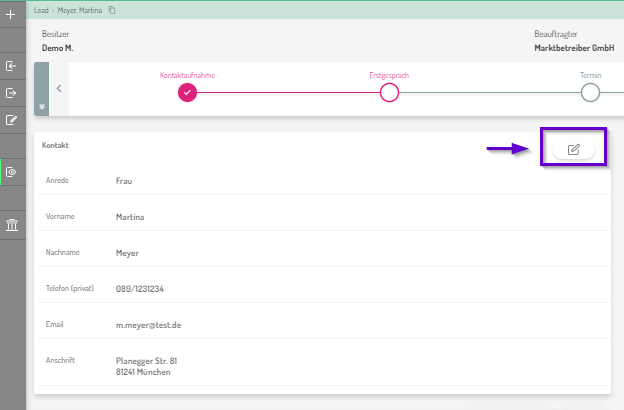Click the eye view icon in the sidebar
Viewport: 624px width, 410px height.
point(11,172)
